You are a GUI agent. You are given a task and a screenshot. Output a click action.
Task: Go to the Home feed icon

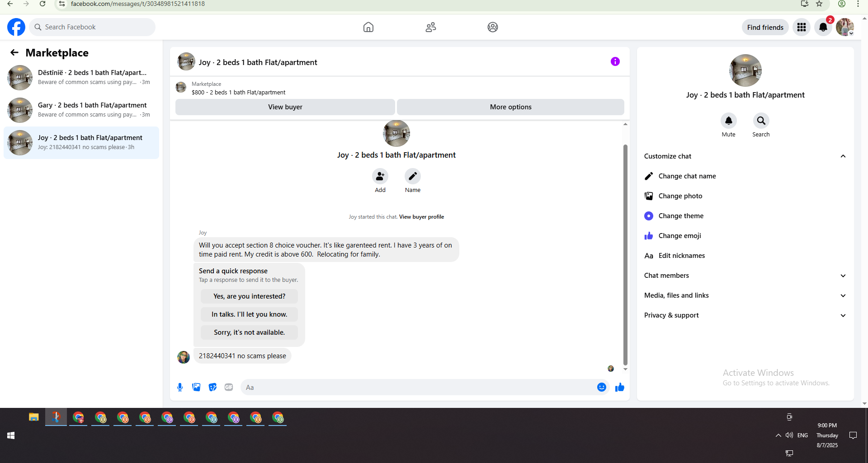(x=368, y=27)
